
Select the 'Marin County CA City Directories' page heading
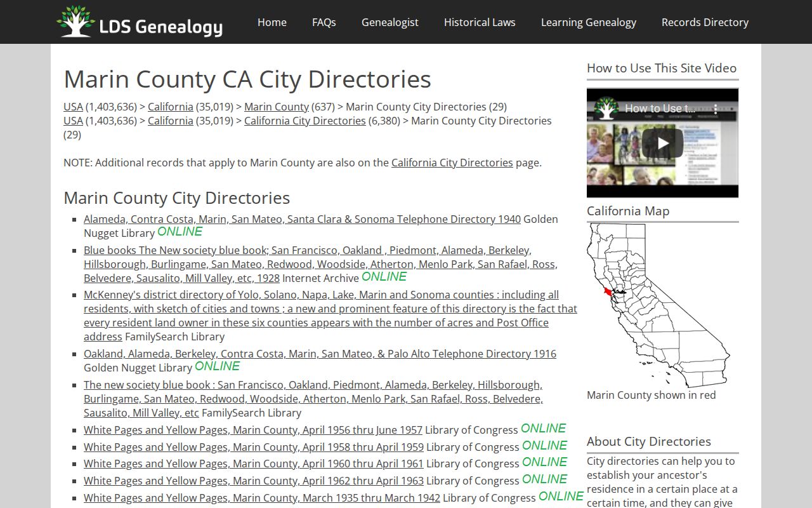(x=247, y=79)
